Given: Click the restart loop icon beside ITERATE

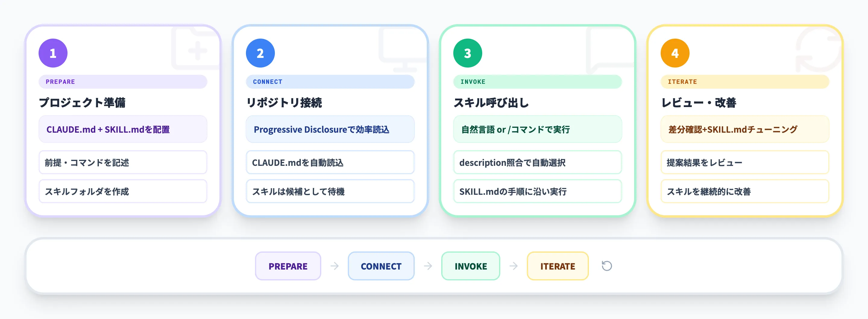Looking at the screenshot, I should click(x=606, y=266).
